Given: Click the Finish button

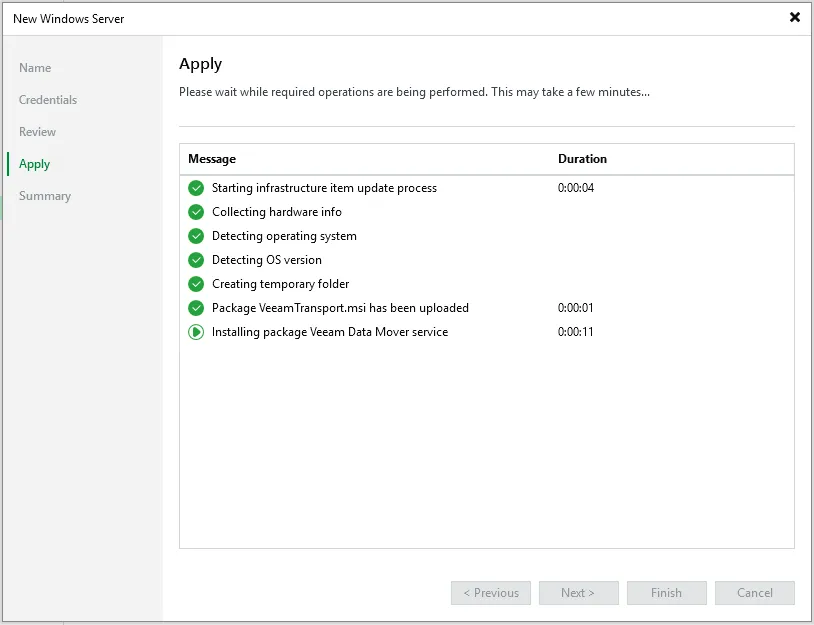Looking at the screenshot, I should (666, 593).
